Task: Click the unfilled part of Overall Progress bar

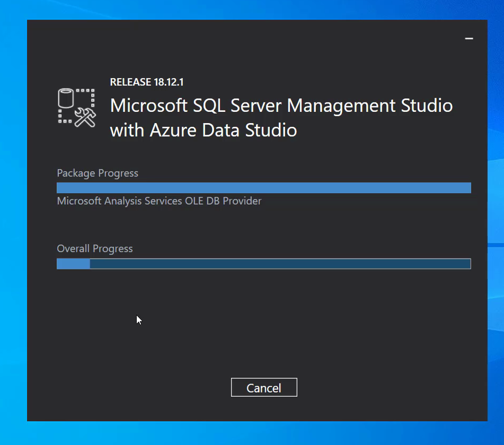Action: 280,264
